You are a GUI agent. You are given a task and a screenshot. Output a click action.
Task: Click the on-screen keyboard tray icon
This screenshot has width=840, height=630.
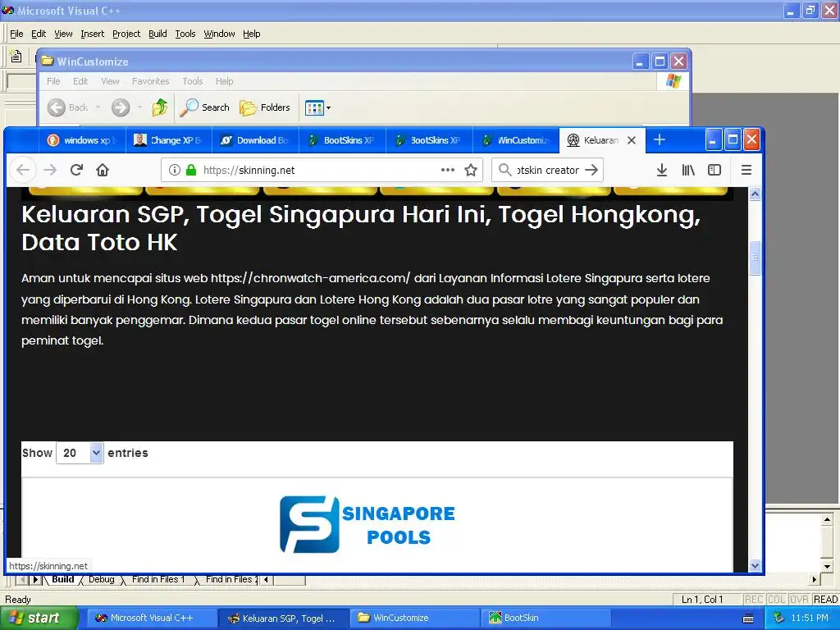(x=748, y=619)
